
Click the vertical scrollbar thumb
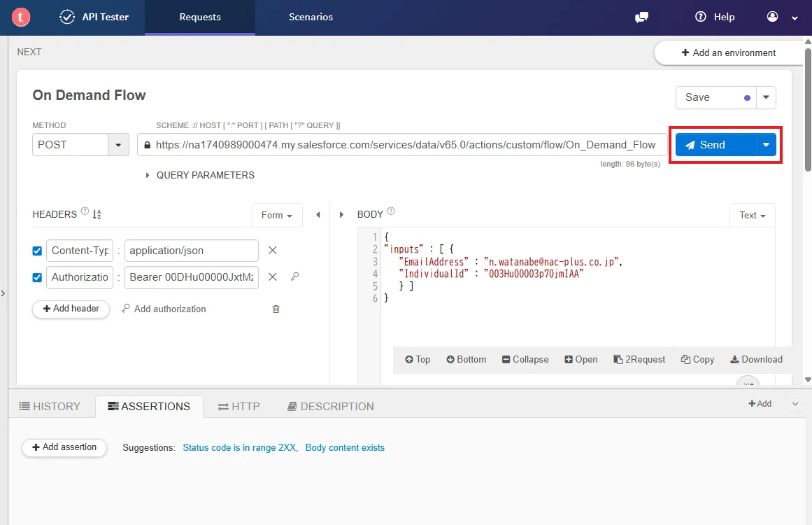pos(808,108)
